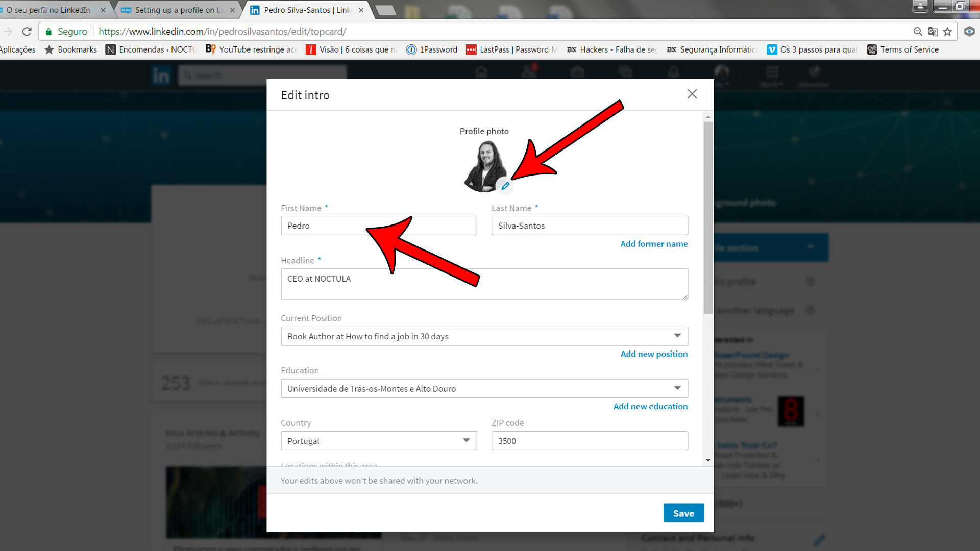The image size is (980, 551).
Task: Open the 1Password bookmark
Action: click(x=432, y=49)
